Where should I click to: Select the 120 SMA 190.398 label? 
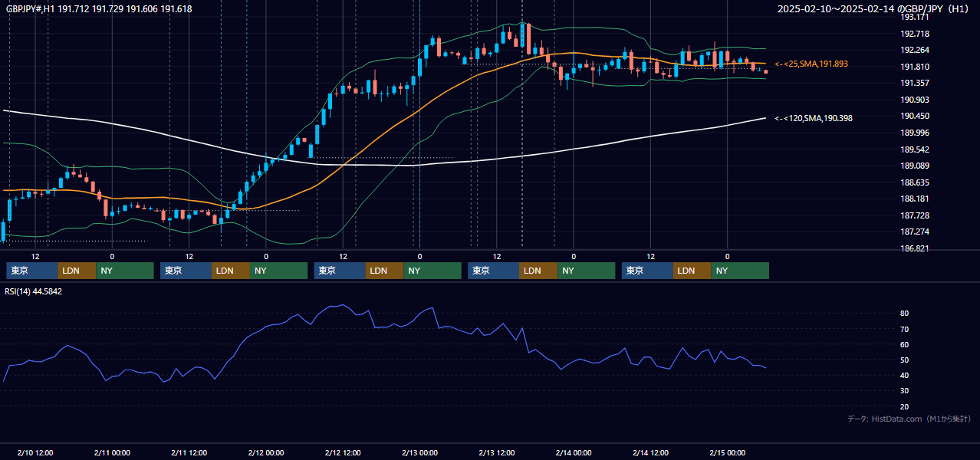[814, 118]
